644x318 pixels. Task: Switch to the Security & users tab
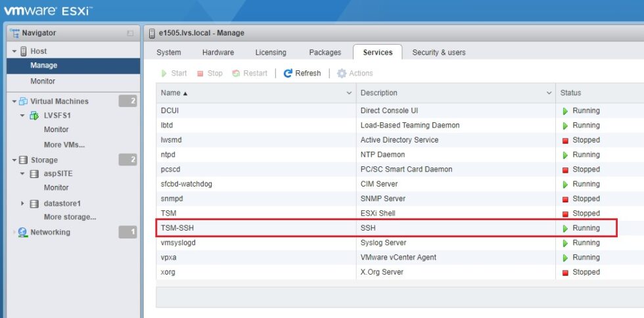click(x=439, y=53)
